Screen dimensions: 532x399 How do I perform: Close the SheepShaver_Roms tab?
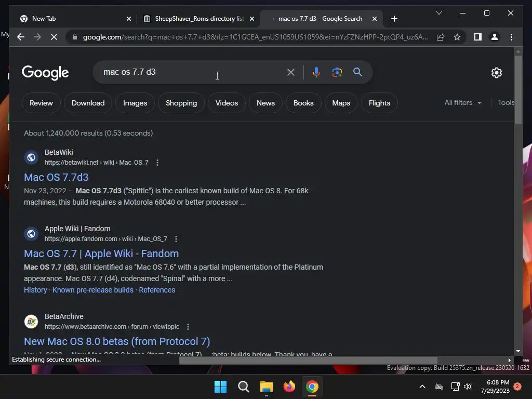pyautogui.click(x=252, y=19)
